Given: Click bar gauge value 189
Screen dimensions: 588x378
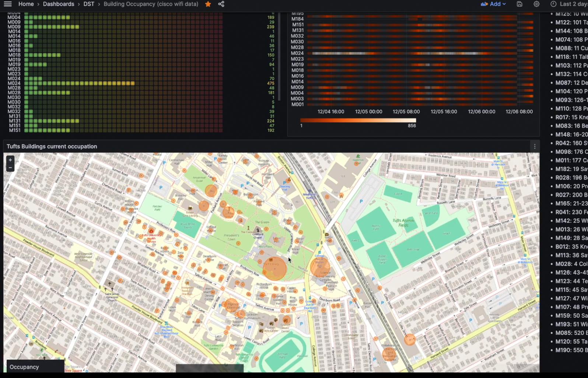Looking at the screenshot, I should pyautogui.click(x=271, y=17).
